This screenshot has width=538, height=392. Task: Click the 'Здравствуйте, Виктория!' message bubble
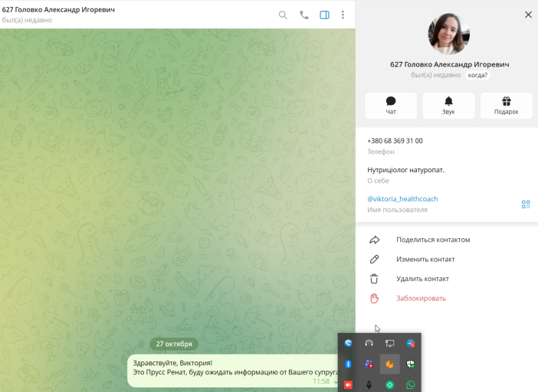233,371
